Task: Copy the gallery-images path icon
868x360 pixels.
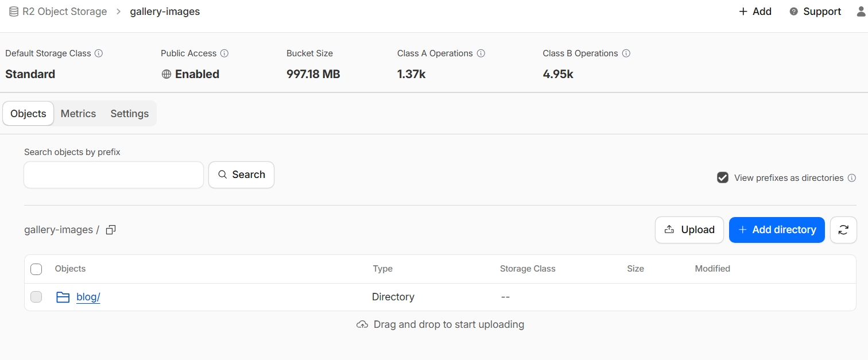Action: [x=111, y=230]
